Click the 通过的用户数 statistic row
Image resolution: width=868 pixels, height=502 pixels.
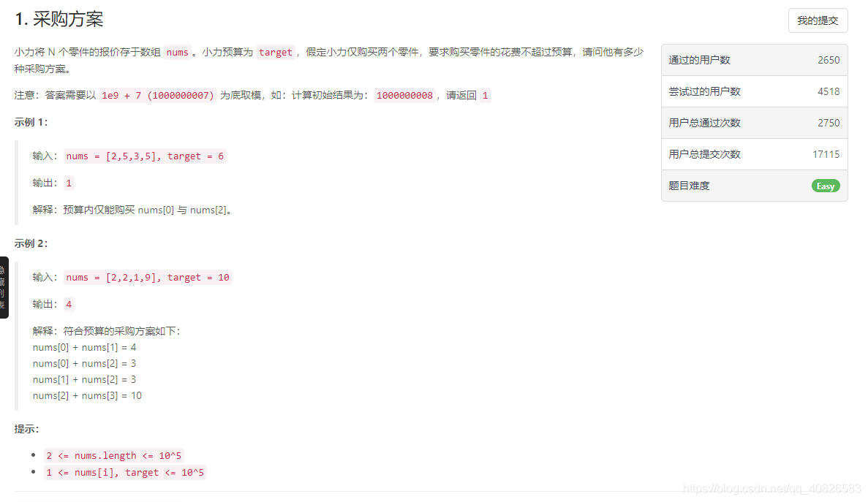pyautogui.click(x=754, y=60)
